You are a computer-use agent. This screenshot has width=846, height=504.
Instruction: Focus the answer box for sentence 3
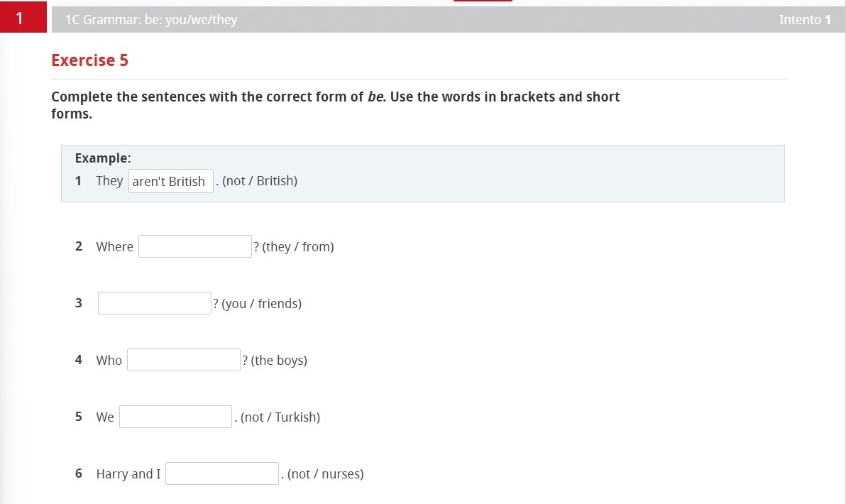click(155, 304)
